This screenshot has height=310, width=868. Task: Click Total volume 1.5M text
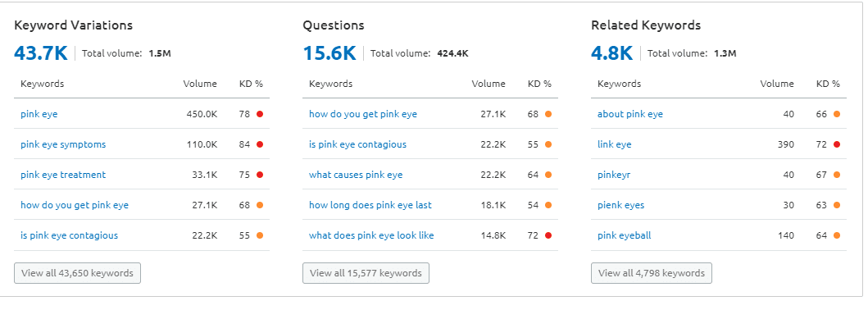[126, 53]
